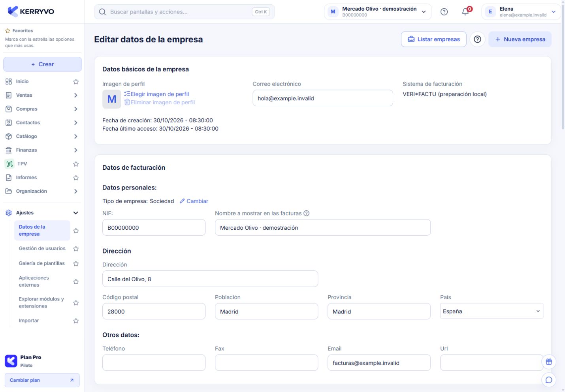Open the notifications bell

pyautogui.click(x=465, y=12)
